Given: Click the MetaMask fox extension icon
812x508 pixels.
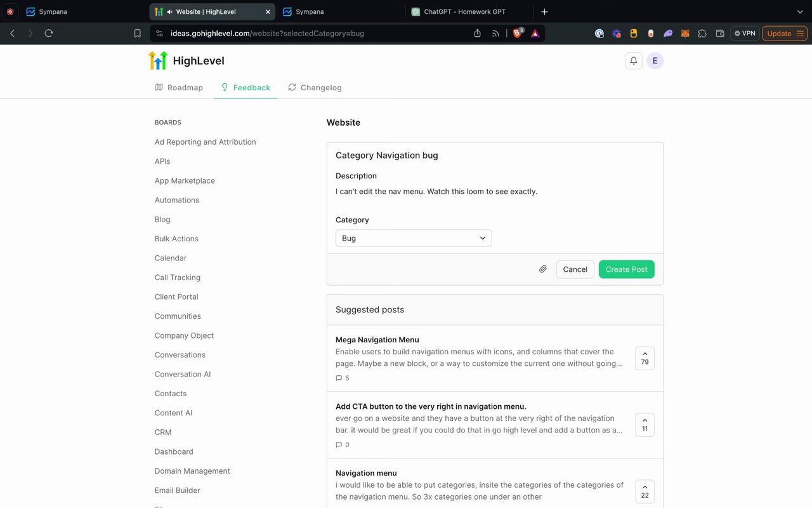Looking at the screenshot, I should pyautogui.click(x=685, y=34).
